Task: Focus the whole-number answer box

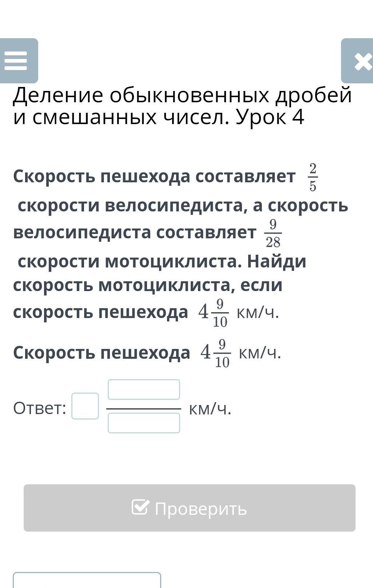Action: 85,406
